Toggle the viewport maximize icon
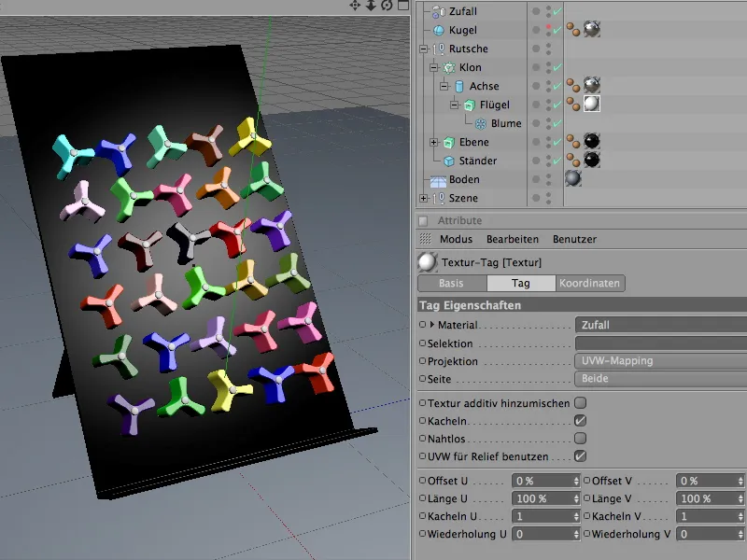747x560 pixels. click(402, 6)
